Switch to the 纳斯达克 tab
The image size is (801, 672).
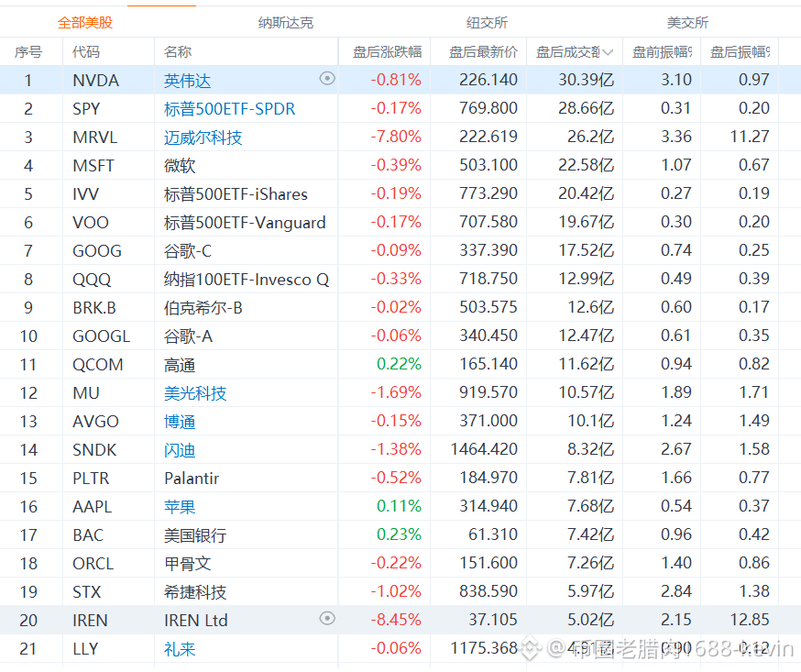[x=286, y=23]
